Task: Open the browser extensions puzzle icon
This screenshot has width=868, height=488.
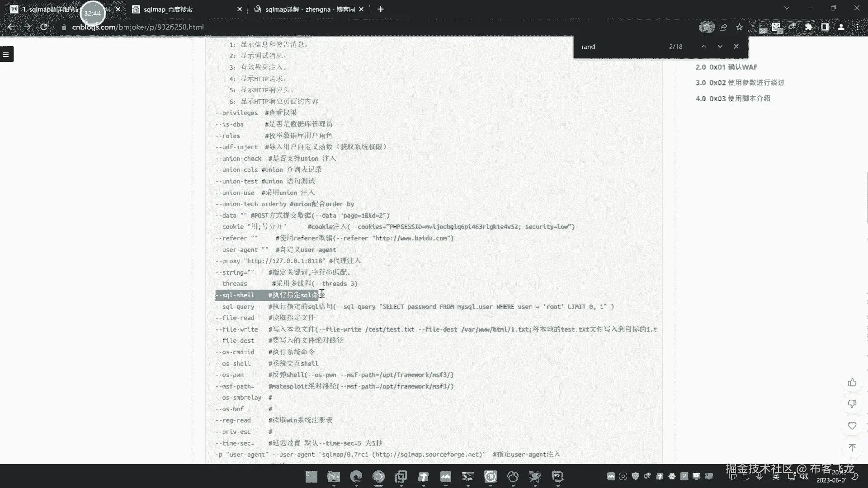Action: (x=808, y=27)
